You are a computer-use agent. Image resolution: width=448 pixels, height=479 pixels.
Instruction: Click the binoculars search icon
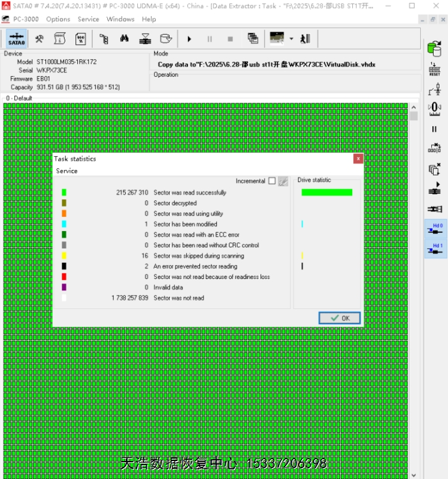tap(125, 39)
